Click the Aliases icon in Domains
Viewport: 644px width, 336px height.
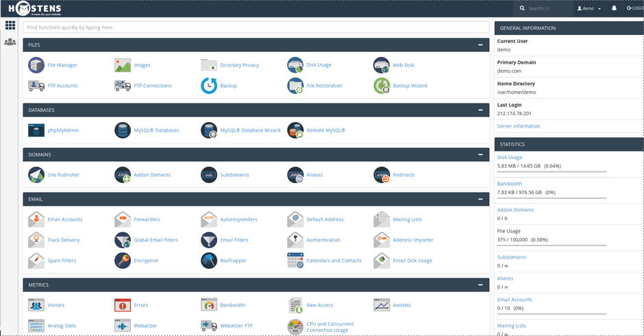295,175
